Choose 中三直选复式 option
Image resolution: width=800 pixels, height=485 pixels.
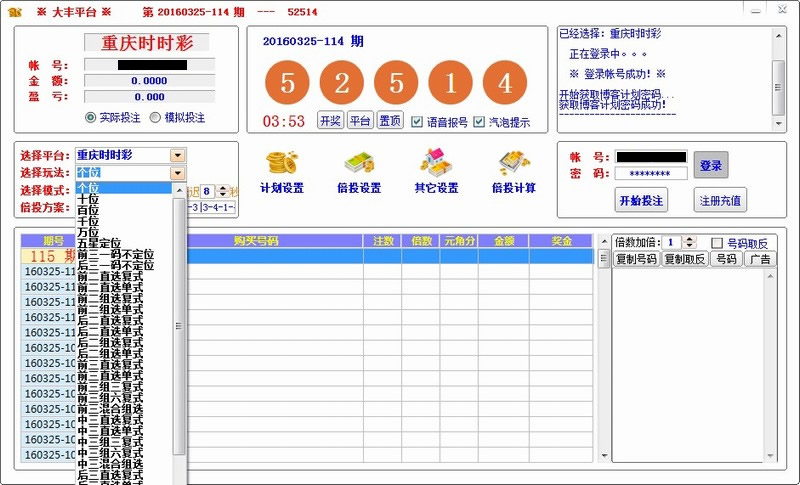[124, 420]
